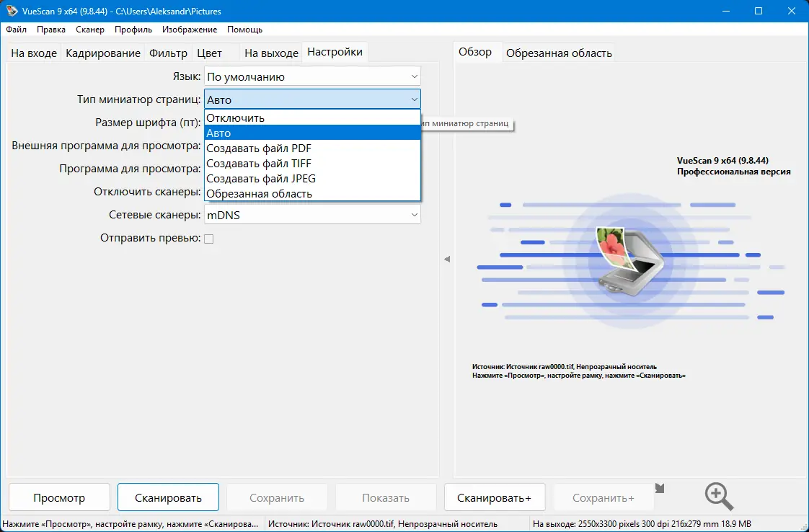Click the zoom magnifier icon
Image resolution: width=809 pixels, height=532 pixels.
tap(717, 496)
